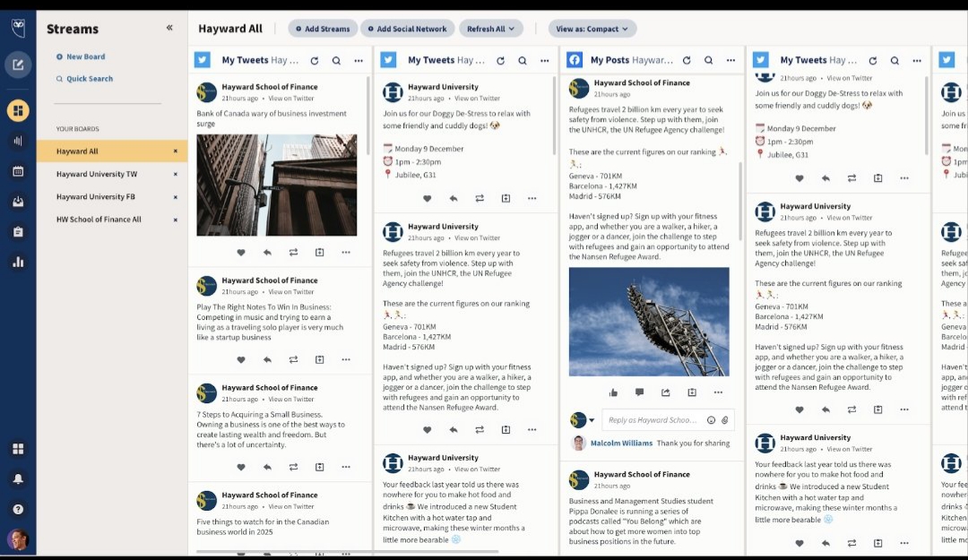Screen dimensions: 968x560
Task: Refresh the first My Tweets stream
Action: [x=315, y=61]
